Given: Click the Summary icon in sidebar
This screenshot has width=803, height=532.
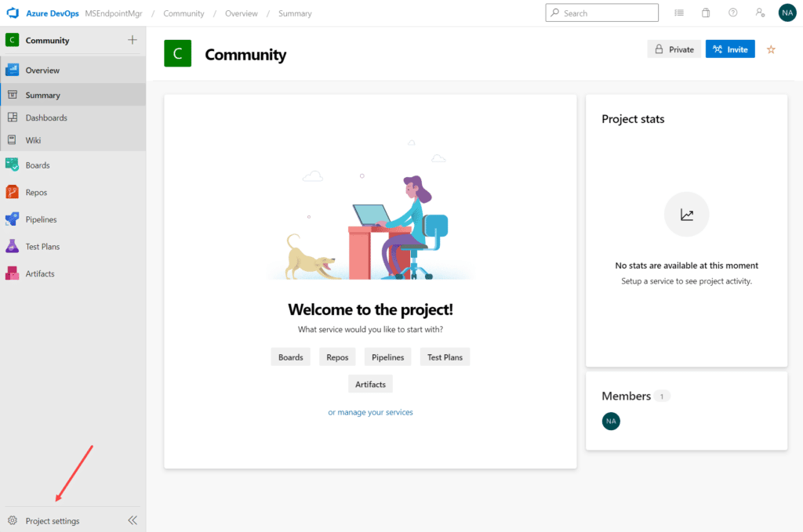Looking at the screenshot, I should pos(13,95).
